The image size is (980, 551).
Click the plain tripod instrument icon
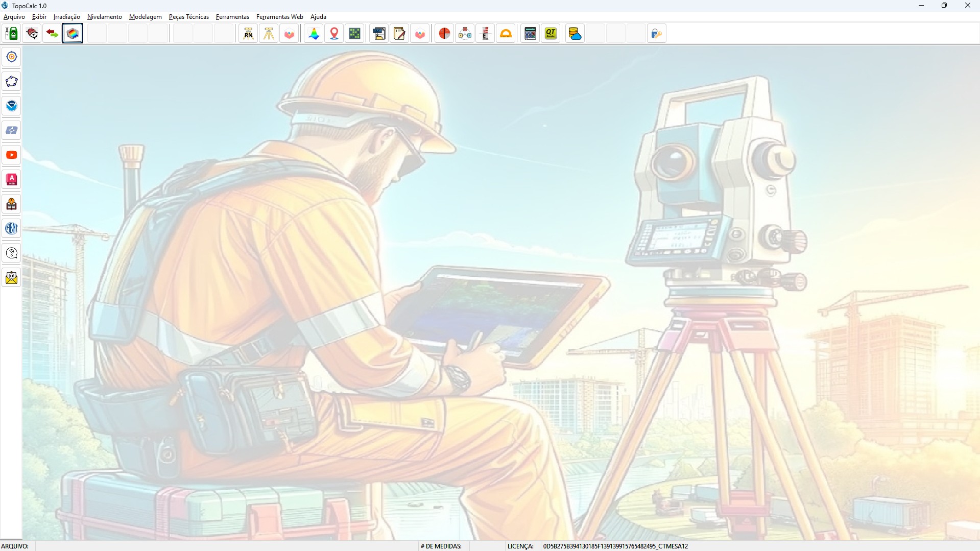tap(269, 34)
